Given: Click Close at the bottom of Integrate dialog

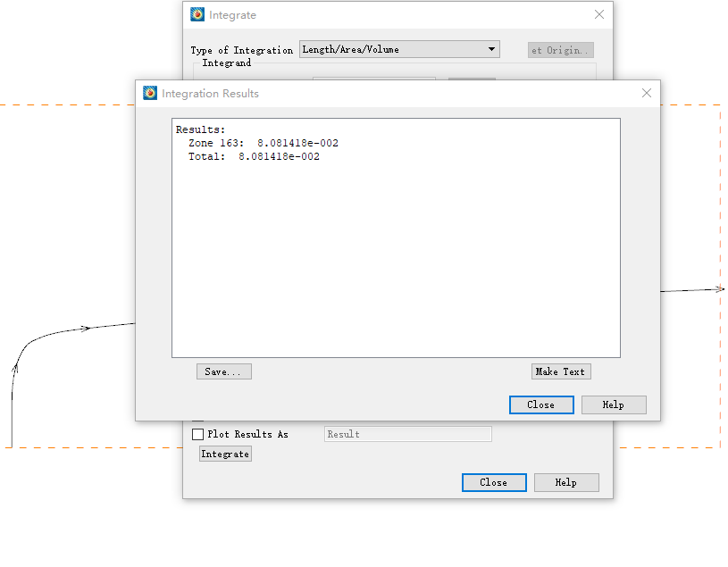Looking at the screenshot, I should tap(494, 482).
